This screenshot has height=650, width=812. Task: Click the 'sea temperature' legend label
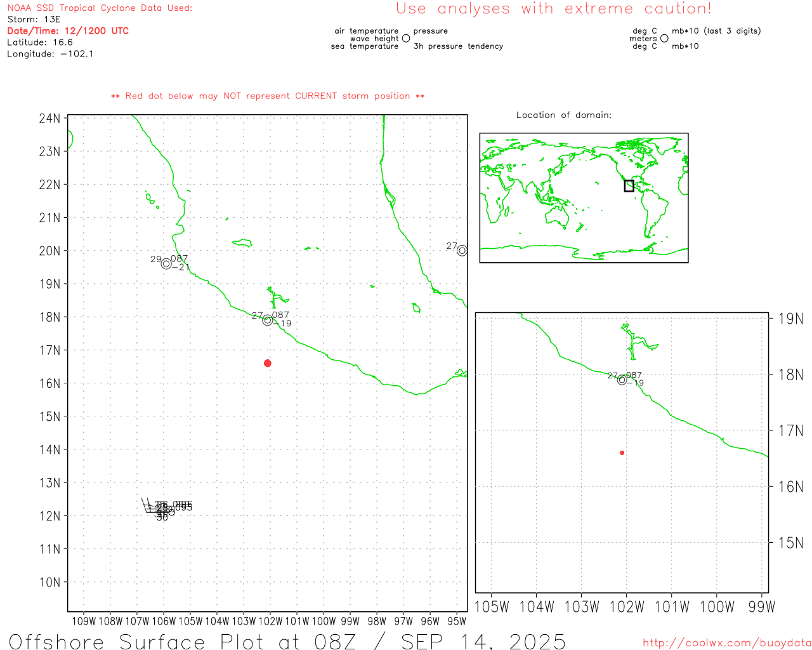365,46
